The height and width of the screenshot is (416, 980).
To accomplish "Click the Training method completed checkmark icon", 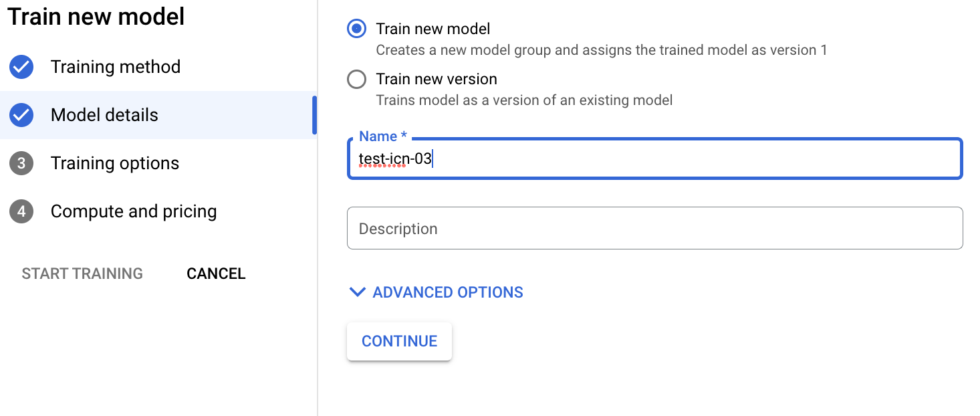I will [21, 66].
